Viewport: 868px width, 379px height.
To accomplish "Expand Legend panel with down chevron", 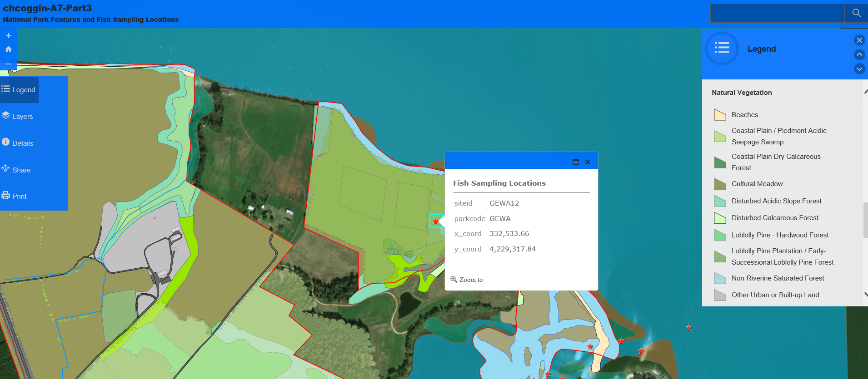I will point(859,69).
